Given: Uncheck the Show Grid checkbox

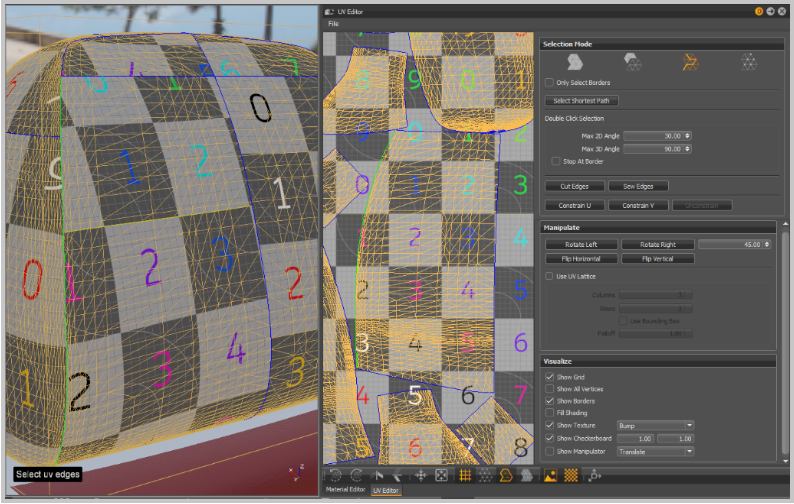Looking at the screenshot, I should coord(549,377).
